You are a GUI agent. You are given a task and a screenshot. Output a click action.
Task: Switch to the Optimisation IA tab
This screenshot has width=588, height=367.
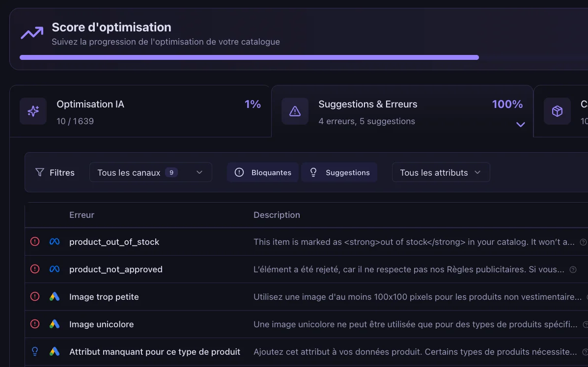click(140, 112)
